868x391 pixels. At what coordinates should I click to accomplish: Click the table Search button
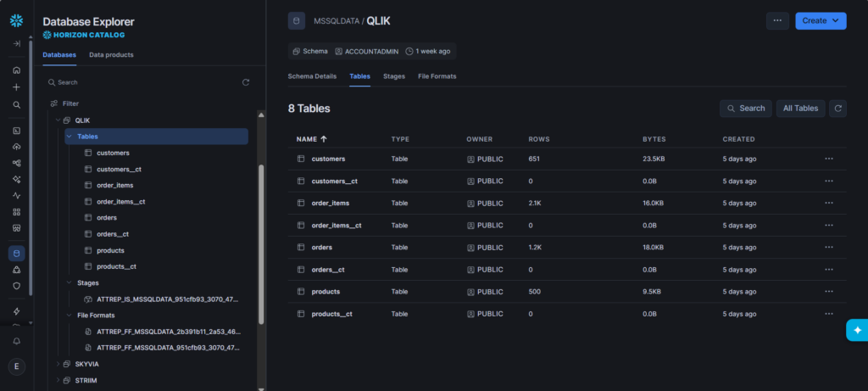(x=746, y=109)
